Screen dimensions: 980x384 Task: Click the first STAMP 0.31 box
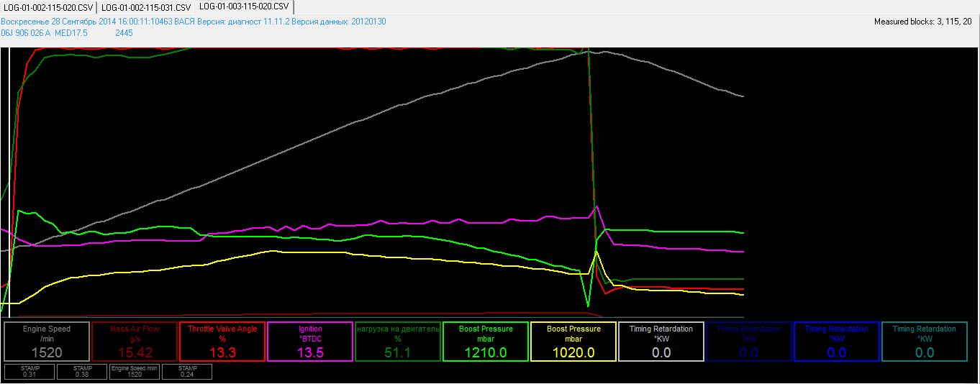click(30, 371)
